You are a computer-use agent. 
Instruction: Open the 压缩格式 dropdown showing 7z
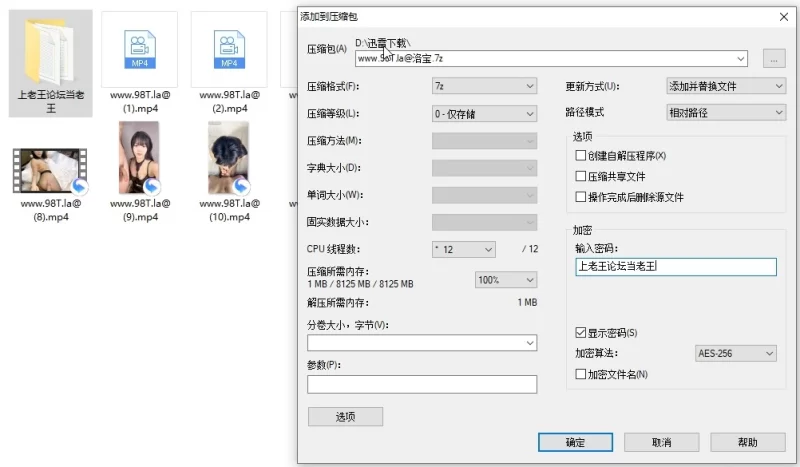pyautogui.click(x=484, y=86)
